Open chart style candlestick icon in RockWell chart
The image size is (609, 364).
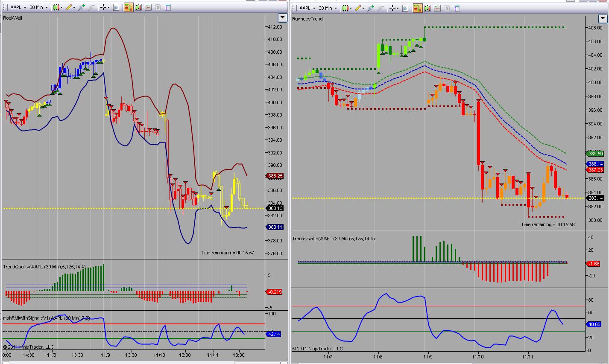pos(57,7)
